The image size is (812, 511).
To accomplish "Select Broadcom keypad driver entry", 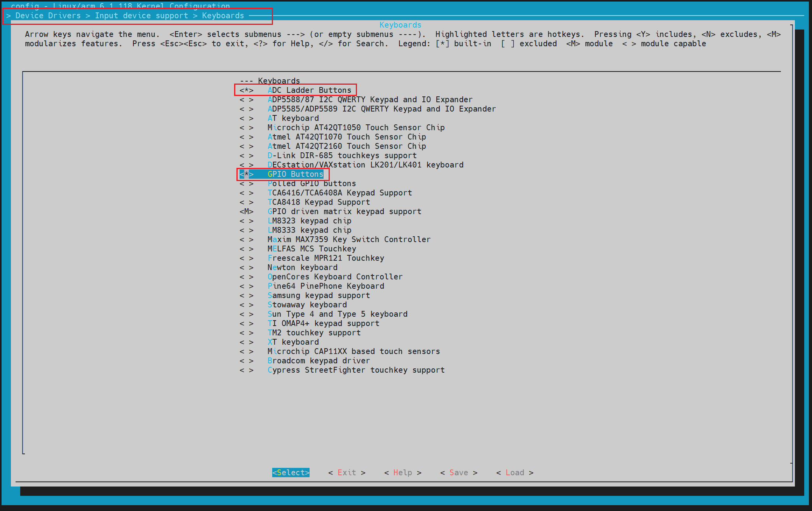I will [318, 361].
